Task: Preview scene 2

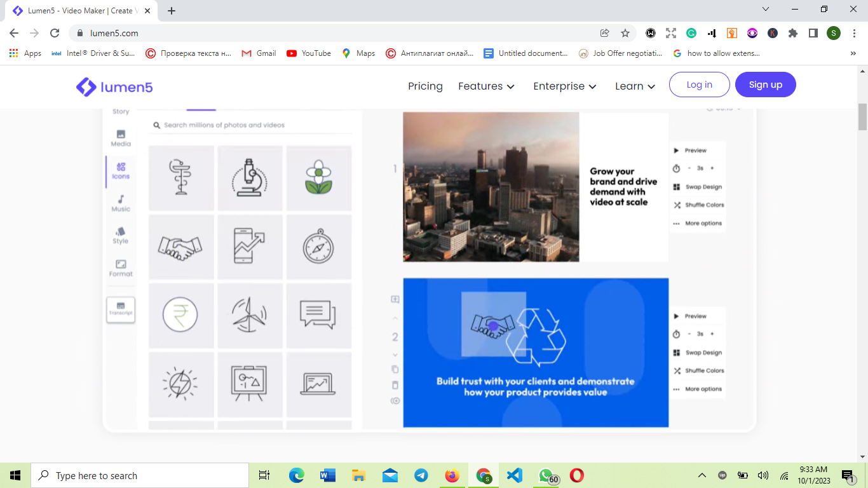Action: (690, 316)
